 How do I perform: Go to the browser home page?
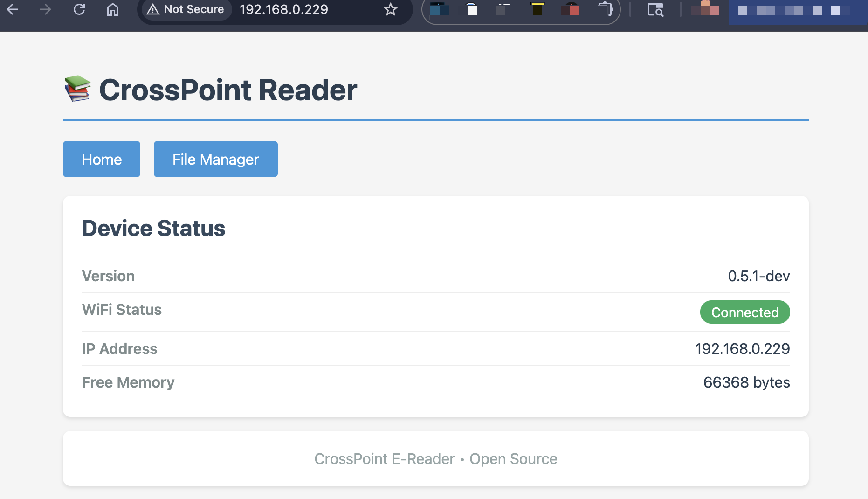[x=113, y=9]
